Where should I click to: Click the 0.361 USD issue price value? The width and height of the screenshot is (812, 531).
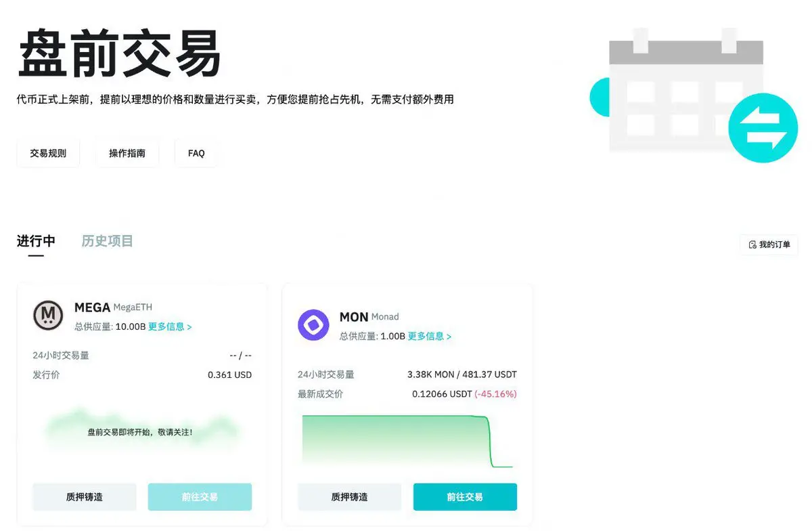click(229, 375)
